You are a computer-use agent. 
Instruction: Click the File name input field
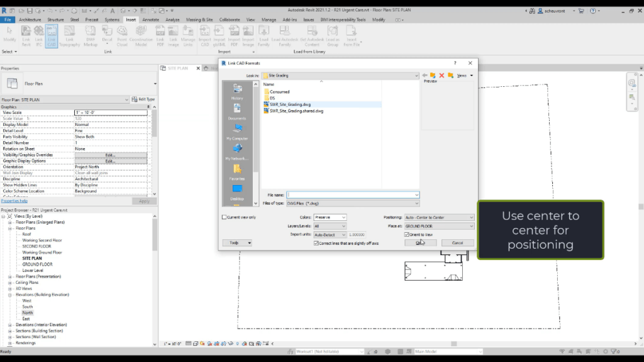click(352, 195)
